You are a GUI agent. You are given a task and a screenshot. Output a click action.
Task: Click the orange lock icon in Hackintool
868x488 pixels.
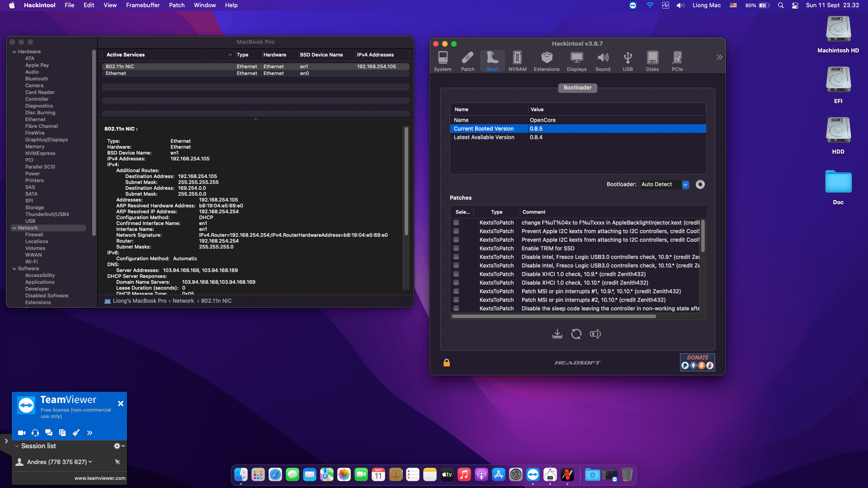[447, 363]
